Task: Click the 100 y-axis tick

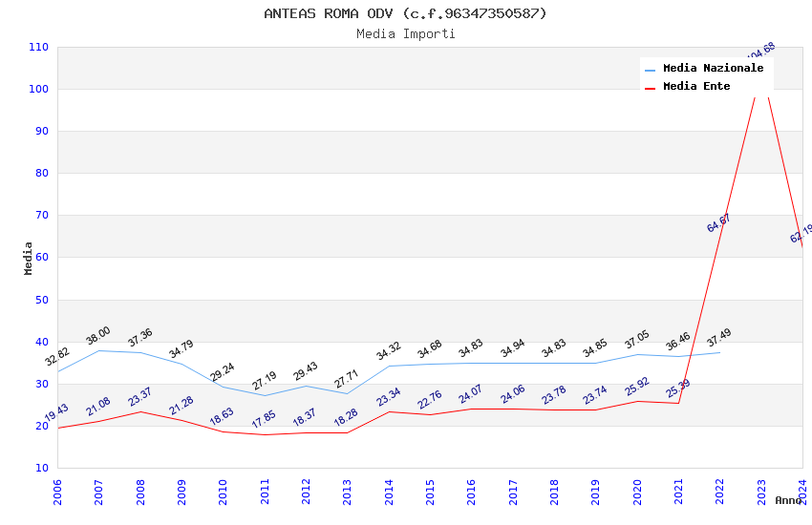Action: (x=38, y=89)
